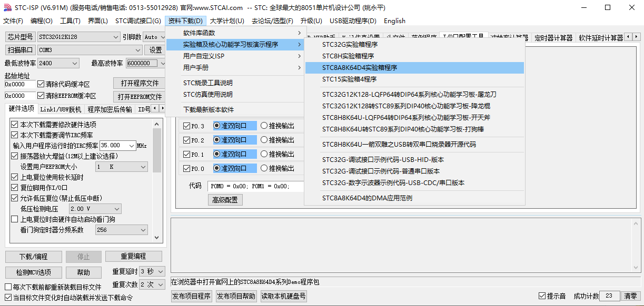Switch to the 程序加密后传输 tab
The width and height of the screenshot is (644, 306).
[110, 109]
